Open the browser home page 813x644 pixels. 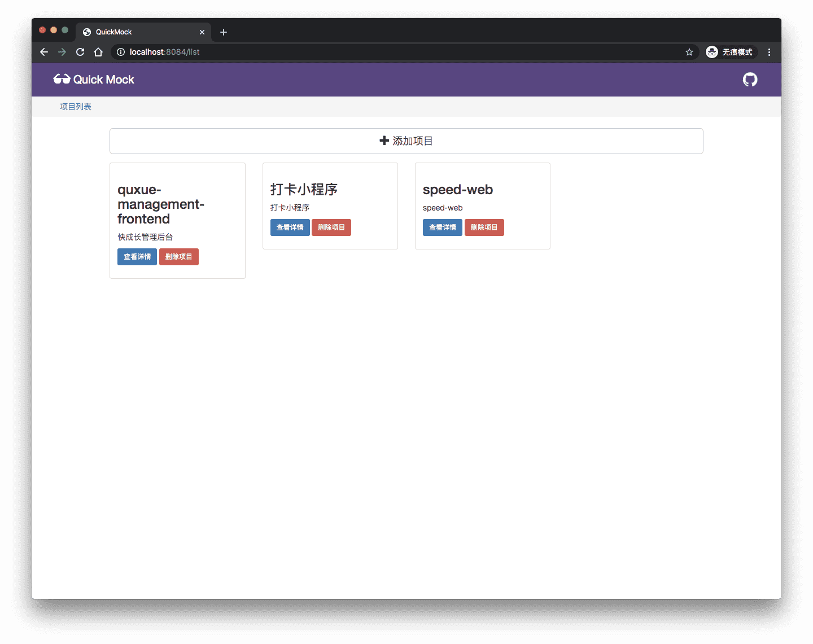click(x=98, y=52)
